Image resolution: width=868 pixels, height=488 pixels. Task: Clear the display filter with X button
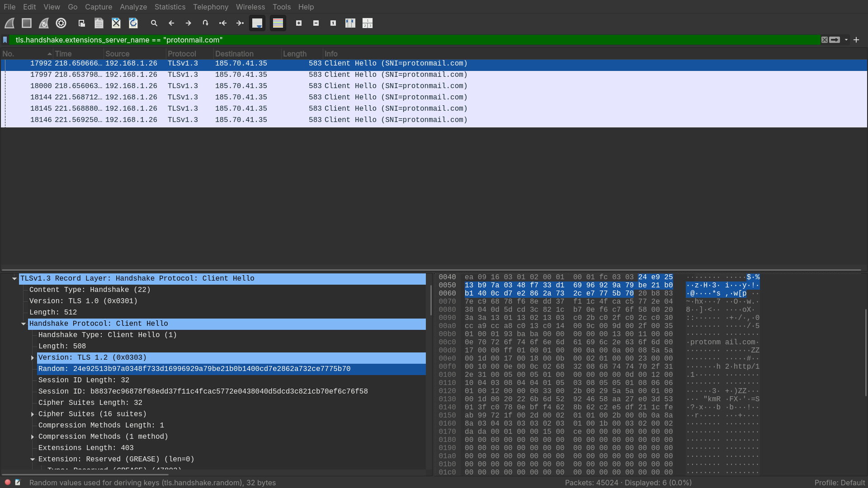tap(825, 40)
